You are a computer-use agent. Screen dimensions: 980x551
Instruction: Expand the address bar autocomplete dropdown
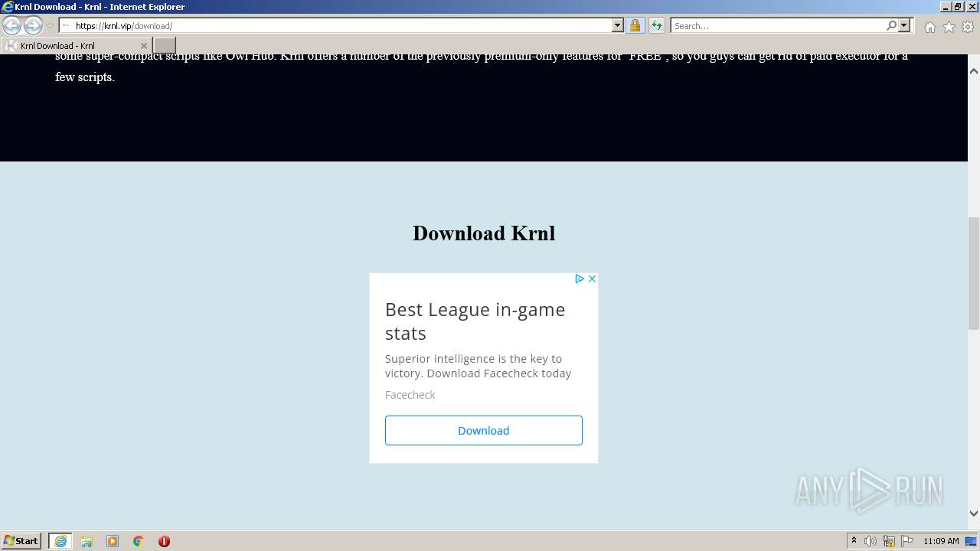tap(618, 25)
